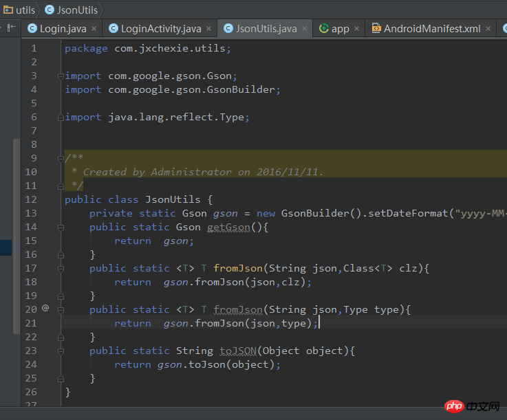Switch to the LoginActivity.java tab
This screenshot has height=420, width=507.
point(161,28)
